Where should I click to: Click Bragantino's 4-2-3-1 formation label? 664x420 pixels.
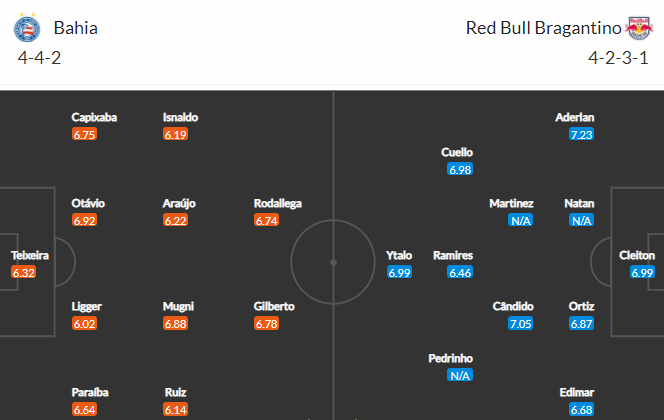[x=618, y=58]
